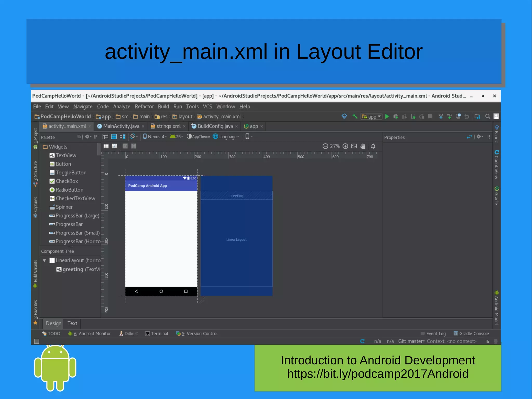Open the Properties settings gear dropdown

(x=480, y=137)
